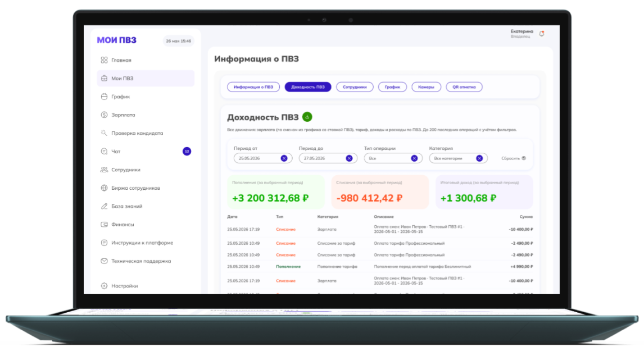
Task: Click the Настройки gear icon
Action: [x=105, y=286]
